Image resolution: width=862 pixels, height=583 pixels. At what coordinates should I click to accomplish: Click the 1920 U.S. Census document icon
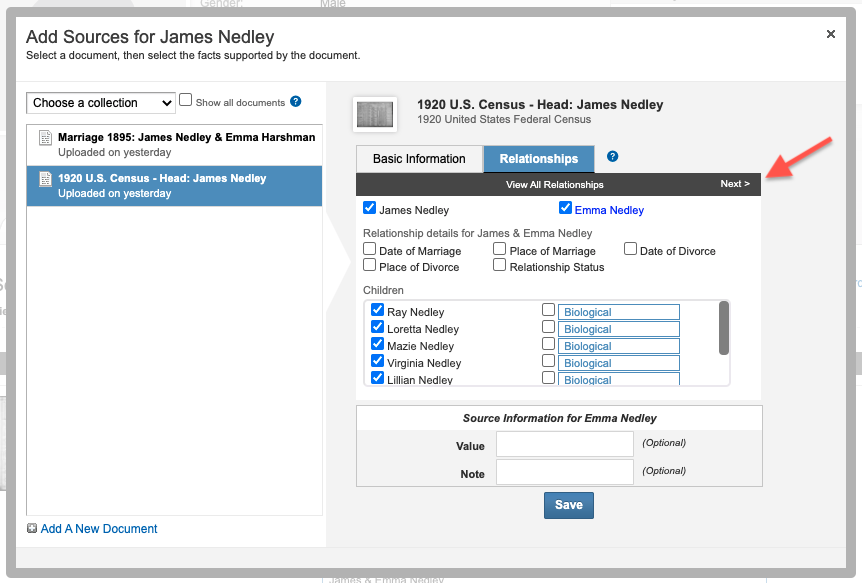(x=45, y=179)
